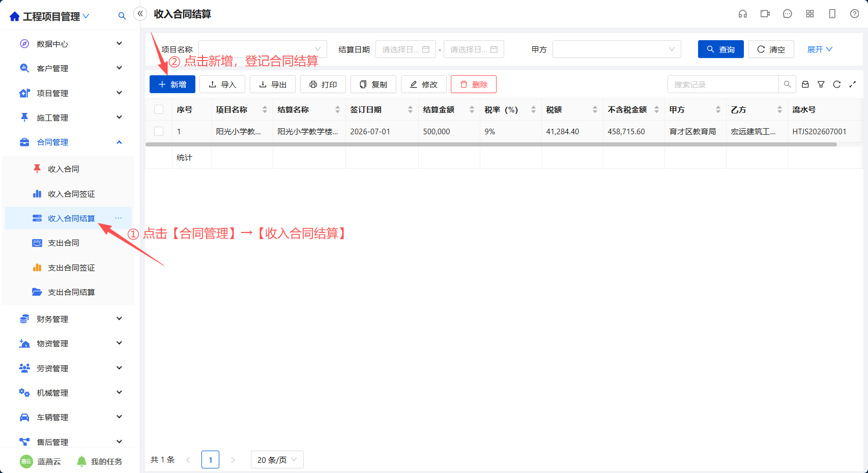Viewport: 868px width, 473px height.
Task: Expand the 车辆管理 menu
Action: (71, 417)
